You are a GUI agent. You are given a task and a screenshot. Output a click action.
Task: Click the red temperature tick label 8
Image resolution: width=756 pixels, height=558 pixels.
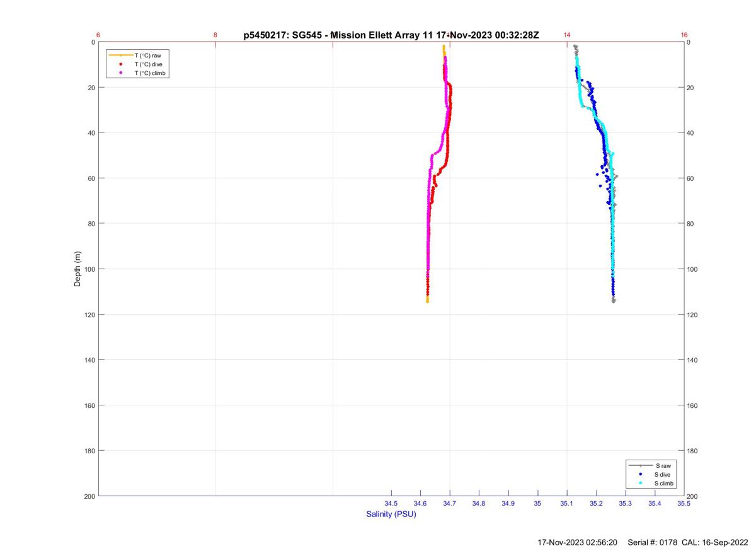pyautogui.click(x=215, y=35)
